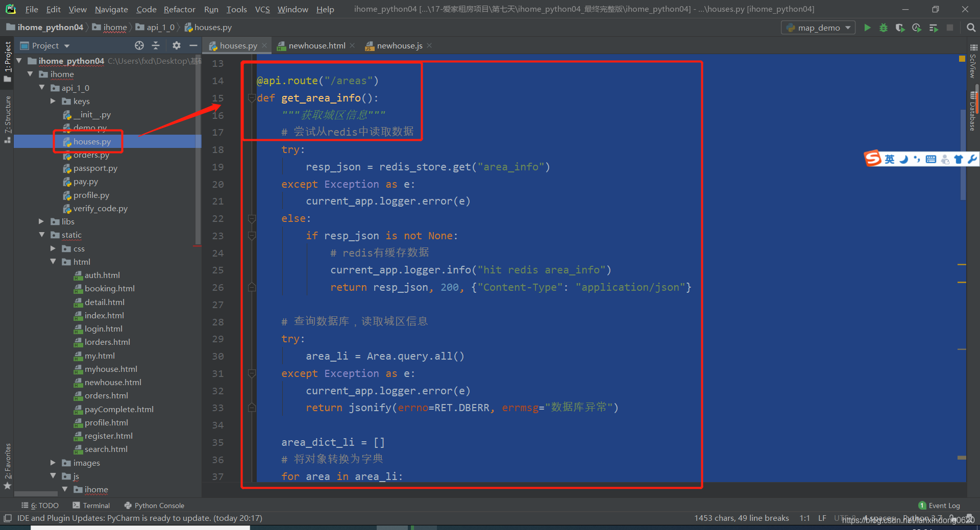Click the 1:1 caret position indicator

point(804,518)
